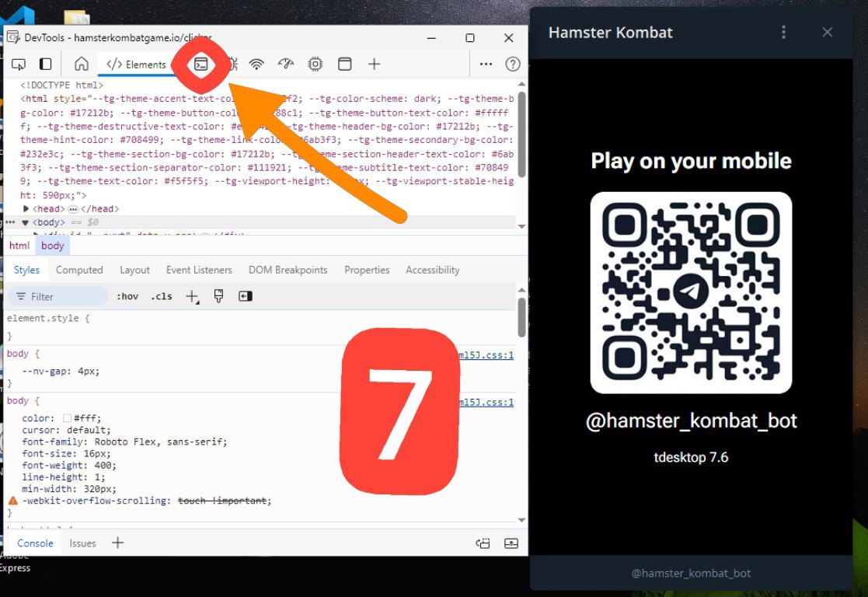This screenshot has height=597, width=868.
Task: Click the Hamster Kombat QR code
Action: 691,292
